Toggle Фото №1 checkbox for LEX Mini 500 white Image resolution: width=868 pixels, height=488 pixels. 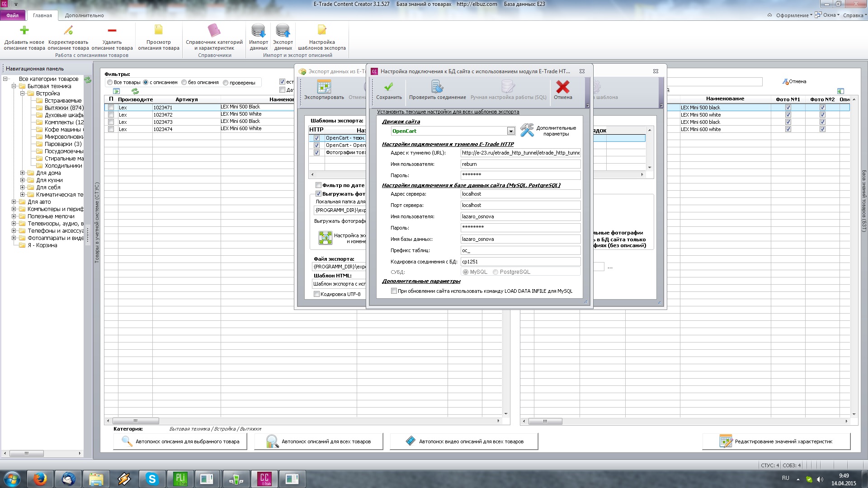[x=788, y=115]
